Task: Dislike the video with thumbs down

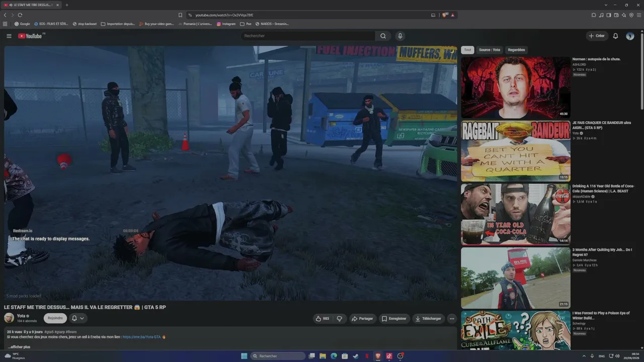Action: coord(340,318)
